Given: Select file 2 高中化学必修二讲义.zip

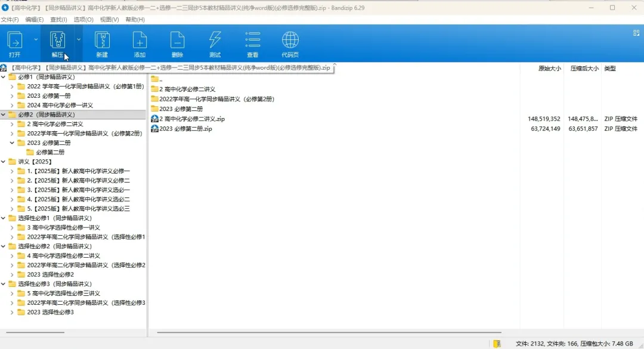Looking at the screenshot, I should 192,119.
